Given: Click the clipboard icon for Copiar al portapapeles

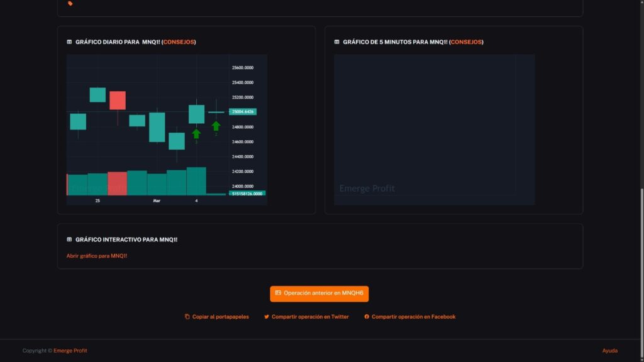Looking at the screenshot, I should click(187, 317).
